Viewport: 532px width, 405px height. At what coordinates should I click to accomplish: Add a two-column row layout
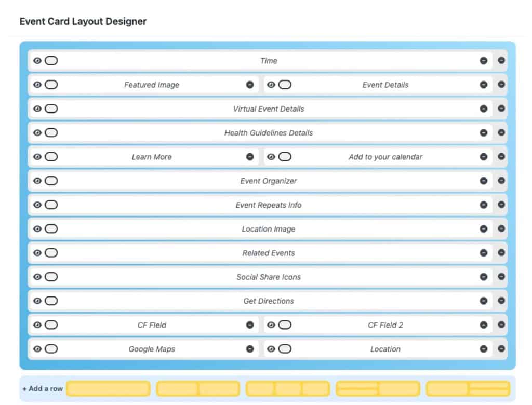[x=198, y=389]
